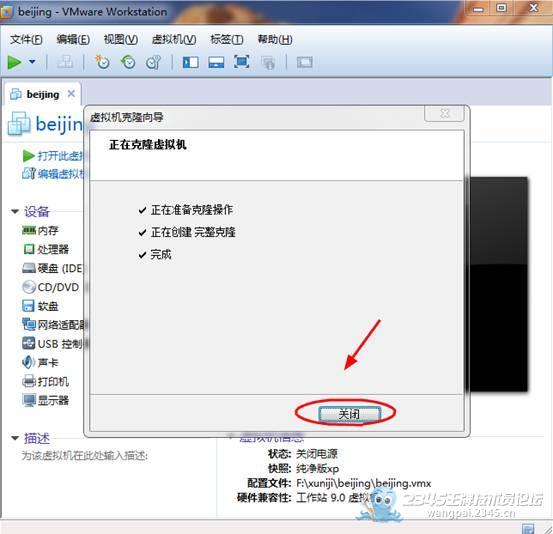Viewport: 553px width, 534px height.
Task: Collapse the 描述 section
Action: 15,438
